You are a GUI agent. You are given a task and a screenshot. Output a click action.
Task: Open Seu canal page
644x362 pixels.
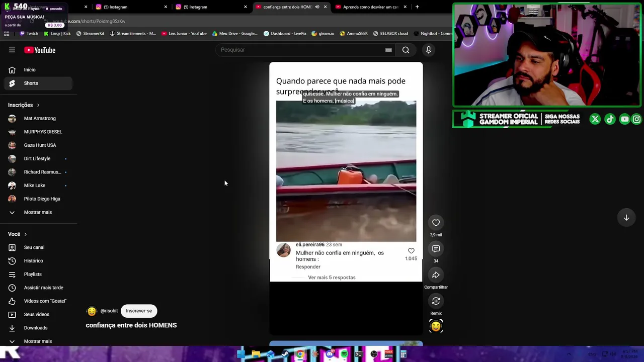[x=38, y=247]
